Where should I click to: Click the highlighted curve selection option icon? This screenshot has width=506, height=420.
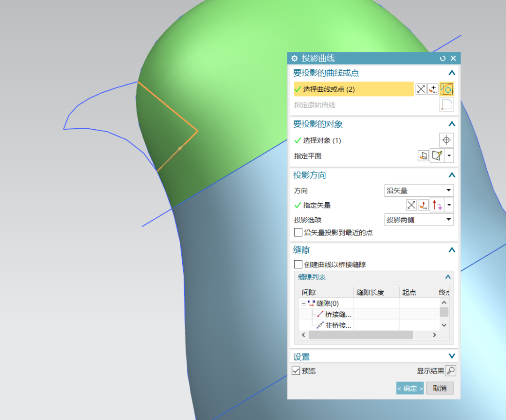click(x=446, y=88)
